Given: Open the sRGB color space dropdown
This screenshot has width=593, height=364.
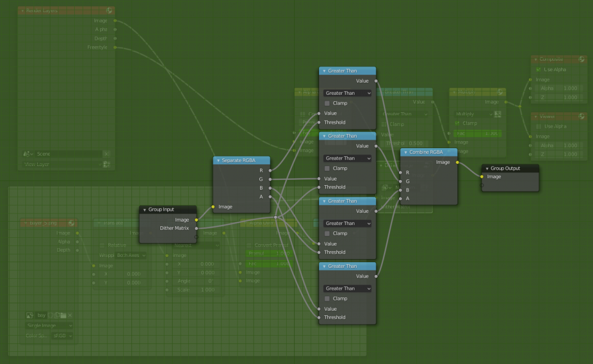Looking at the screenshot, I should (63, 336).
